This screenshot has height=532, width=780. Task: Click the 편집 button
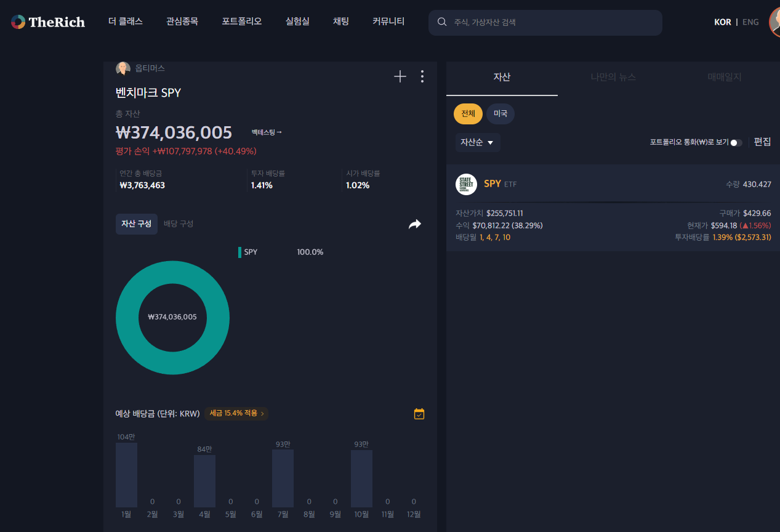(762, 142)
